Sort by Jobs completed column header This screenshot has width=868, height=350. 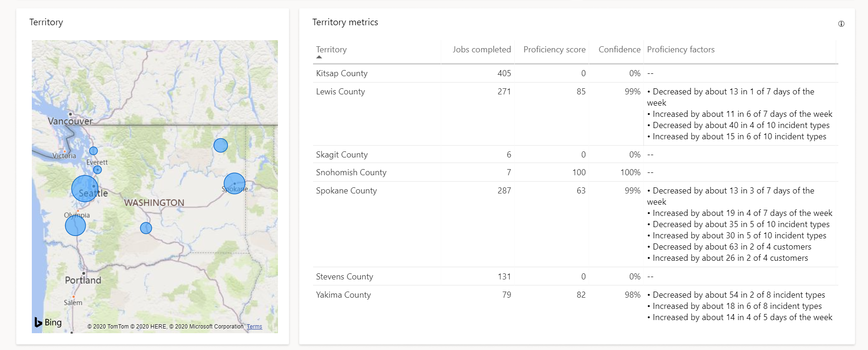tap(481, 50)
